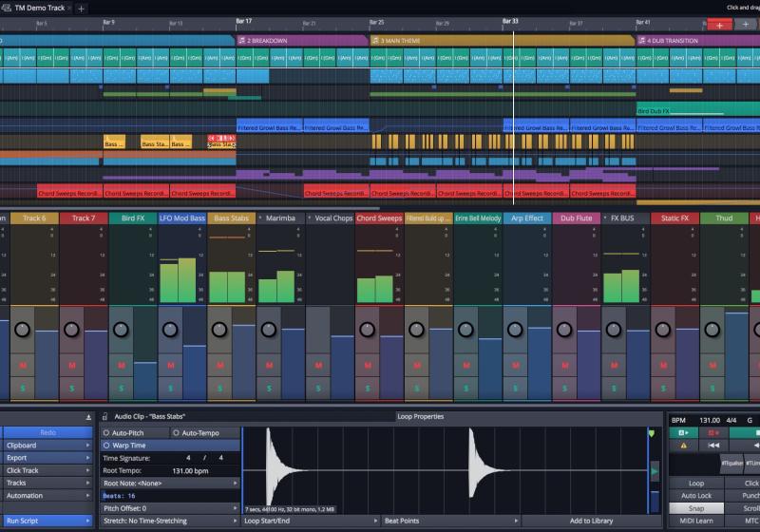Click the Bird Dub FX clip
760x532 pixels.
(698, 110)
